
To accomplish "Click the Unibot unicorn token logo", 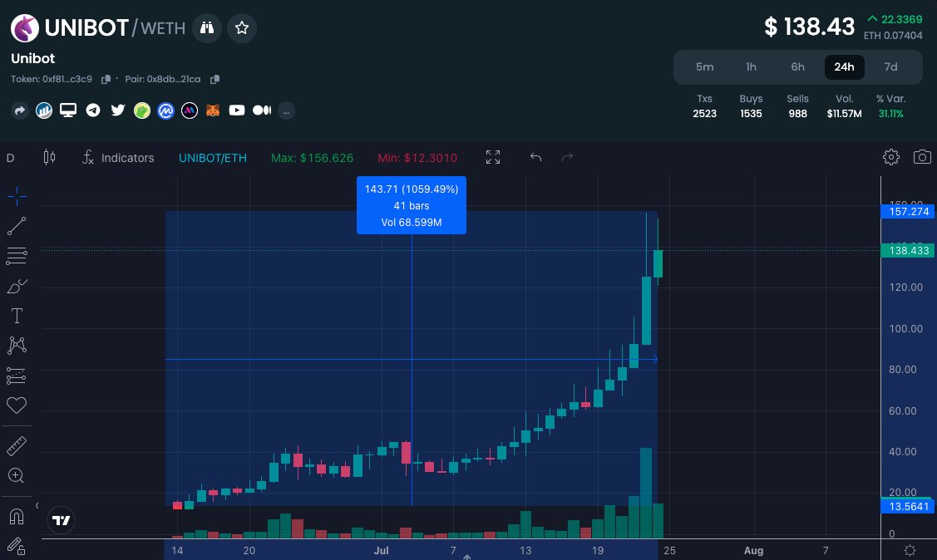I will [25, 28].
